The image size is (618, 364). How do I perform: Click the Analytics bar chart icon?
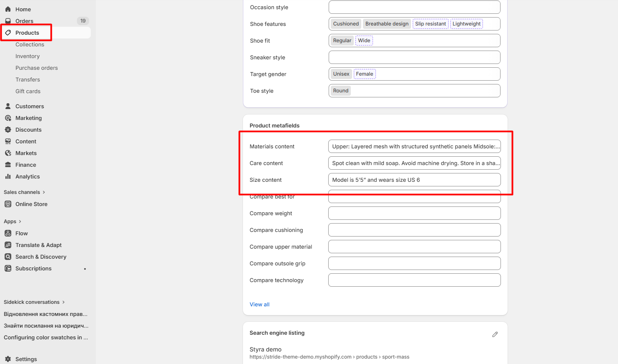click(8, 176)
